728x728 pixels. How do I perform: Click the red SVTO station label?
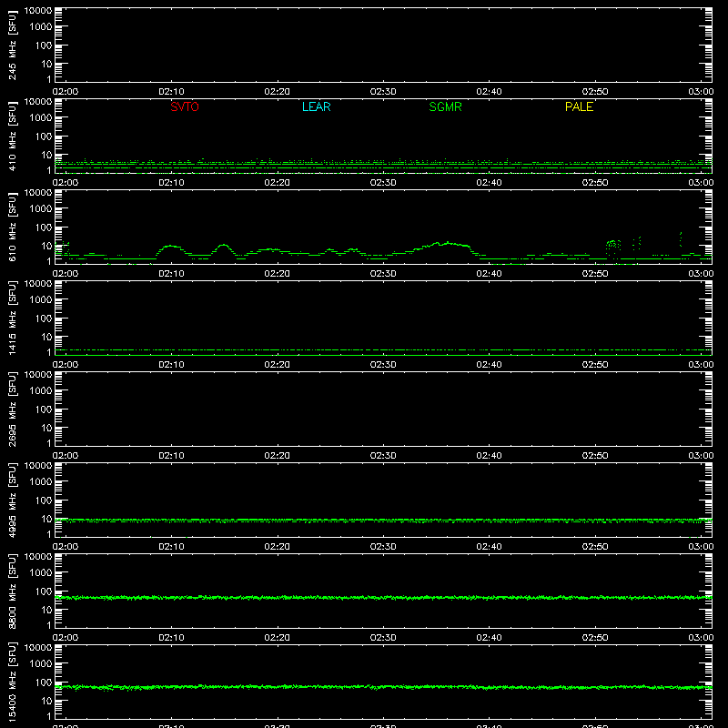(x=185, y=106)
